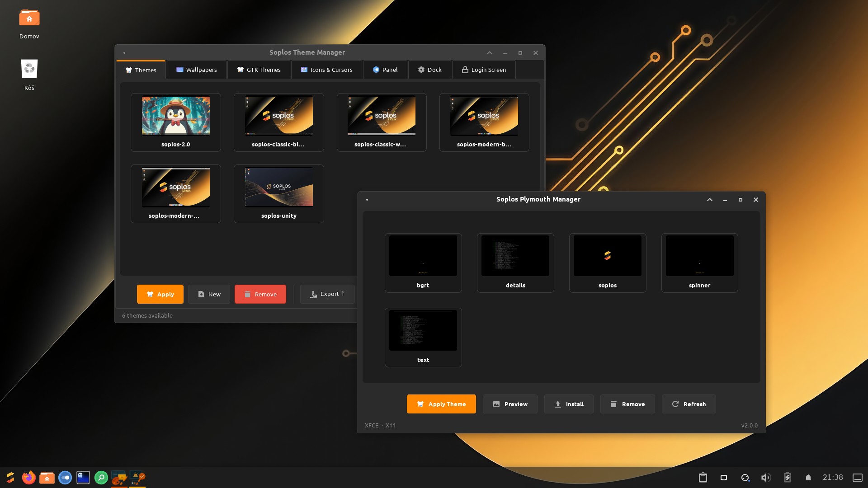Click the blue round app icon in taskbar
868x488 pixels.
click(x=65, y=478)
